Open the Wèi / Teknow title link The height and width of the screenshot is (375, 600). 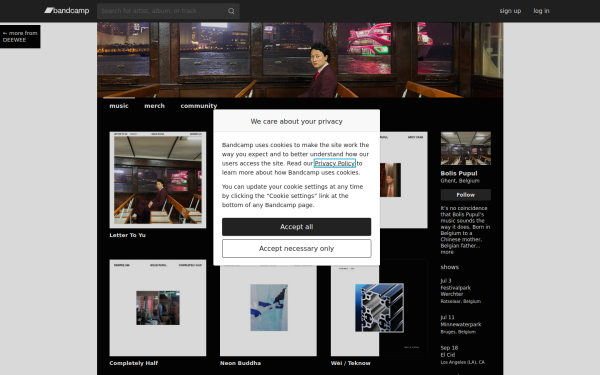[x=351, y=363]
